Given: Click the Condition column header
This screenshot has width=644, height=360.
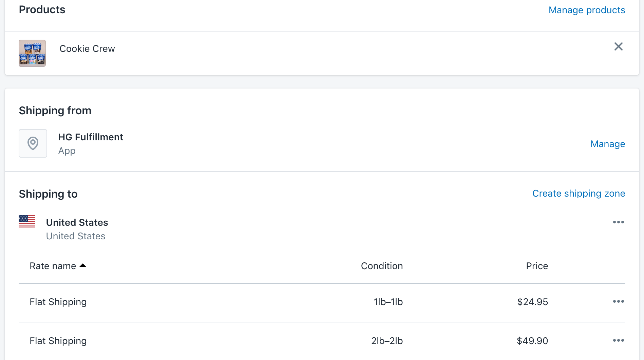Looking at the screenshot, I should click(382, 266).
